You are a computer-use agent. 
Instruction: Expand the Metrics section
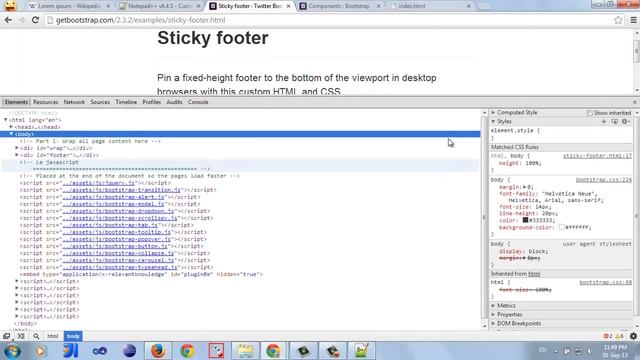click(493, 306)
